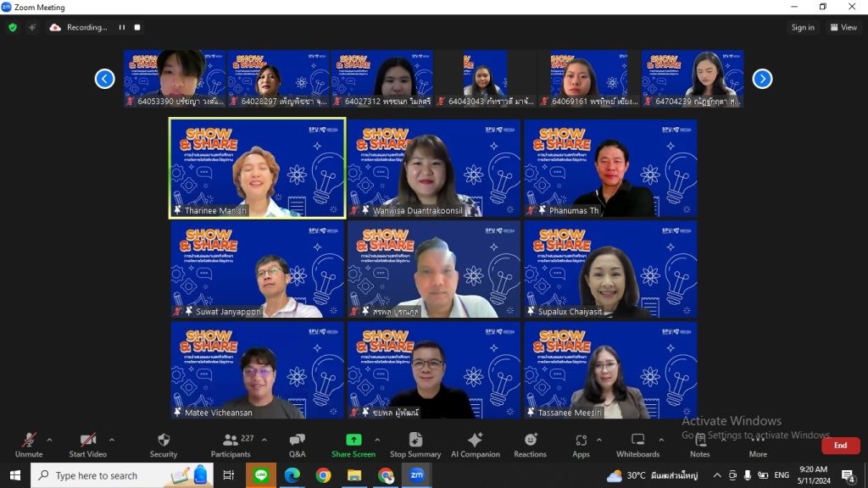Click the name label Matee Vicheansan
The height and width of the screenshot is (488, 868).
[x=218, y=413]
